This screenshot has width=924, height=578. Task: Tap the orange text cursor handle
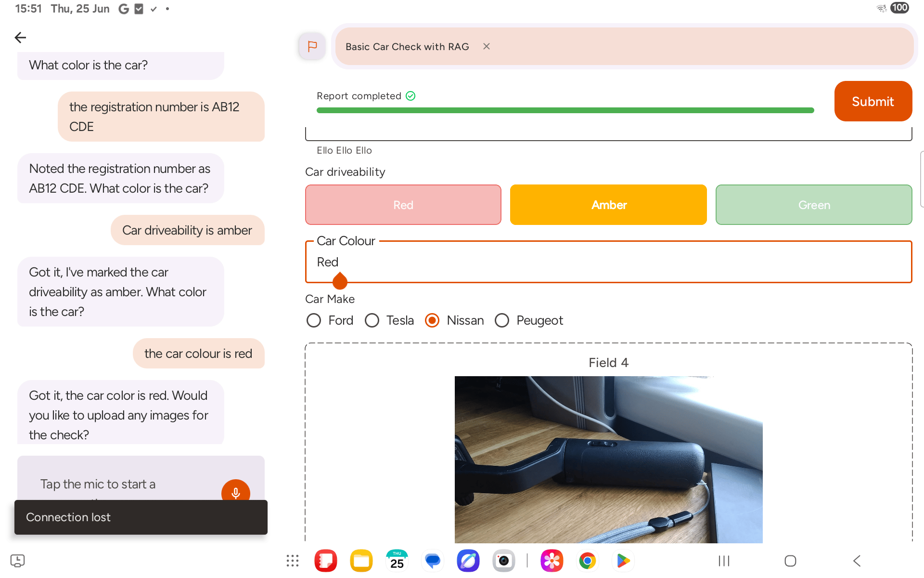click(340, 281)
